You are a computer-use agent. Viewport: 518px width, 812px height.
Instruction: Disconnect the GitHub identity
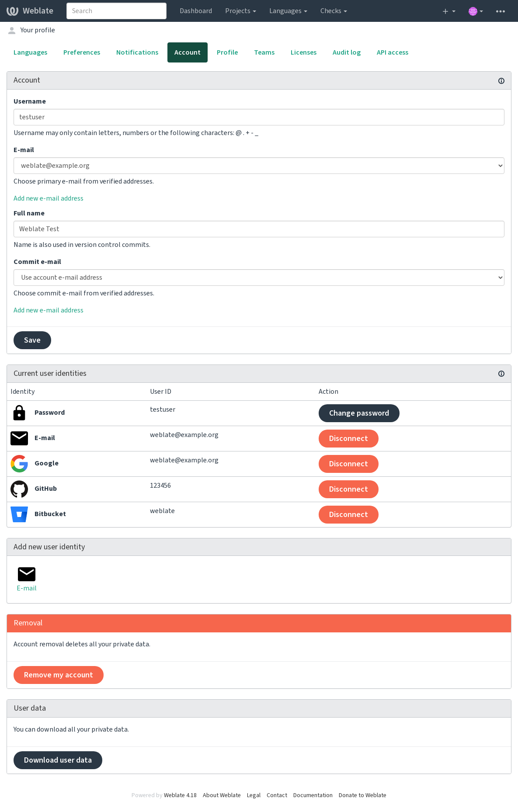pyautogui.click(x=348, y=489)
